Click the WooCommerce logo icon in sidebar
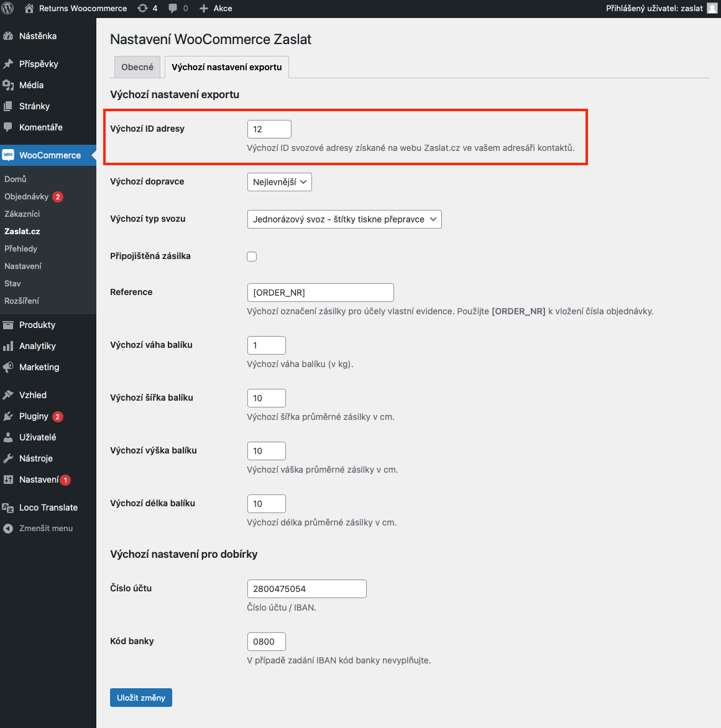This screenshot has width=721, height=728. [x=8, y=155]
